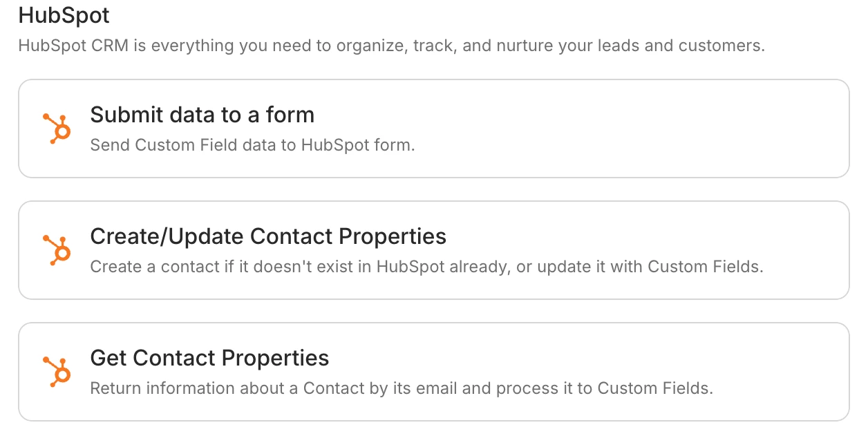Click the word 'Create/Update' in the second card title
This screenshot has height=445, width=868.
[x=167, y=236]
